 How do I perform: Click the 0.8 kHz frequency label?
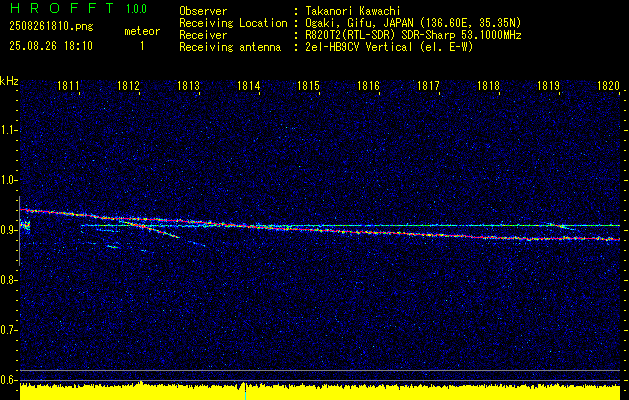tap(8, 280)
